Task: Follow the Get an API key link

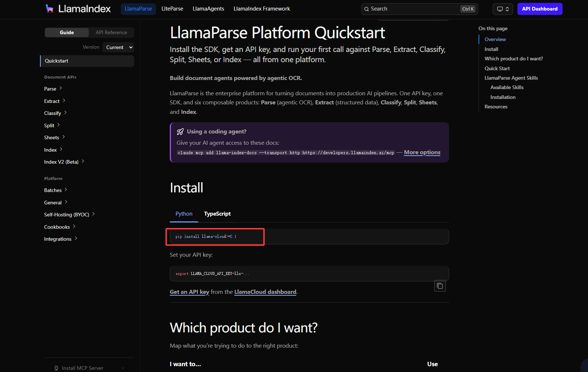Action: tap(189, 292)
